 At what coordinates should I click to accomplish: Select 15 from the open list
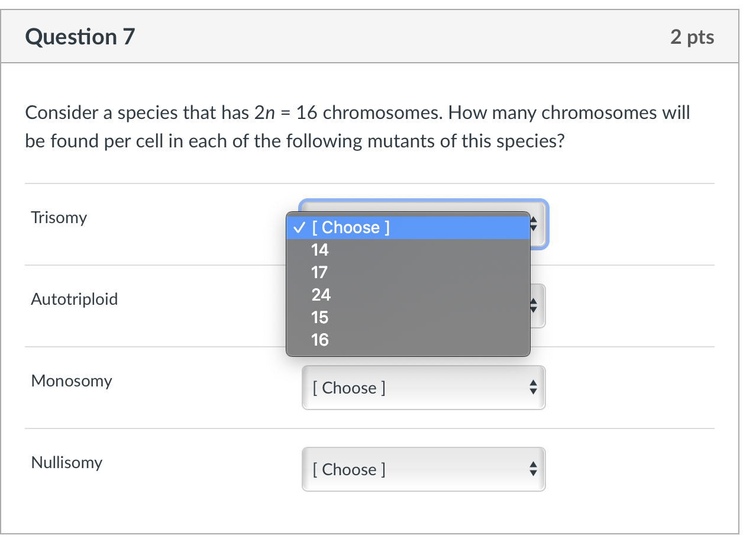pos(319,317)
